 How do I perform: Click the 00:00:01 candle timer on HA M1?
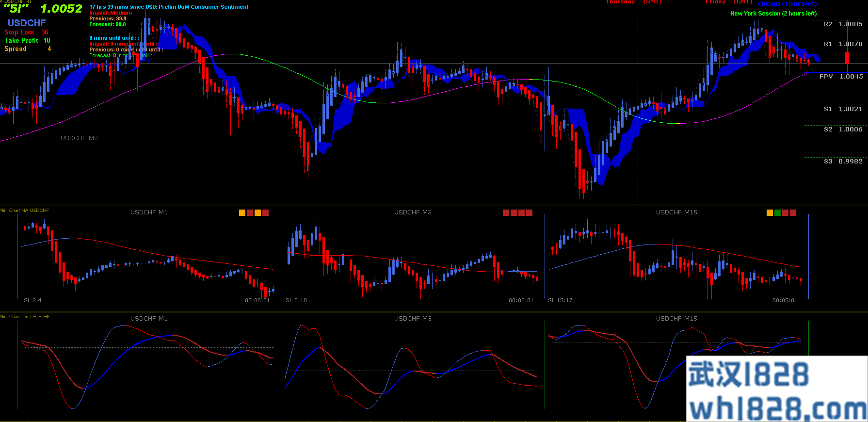pos(257,300)
